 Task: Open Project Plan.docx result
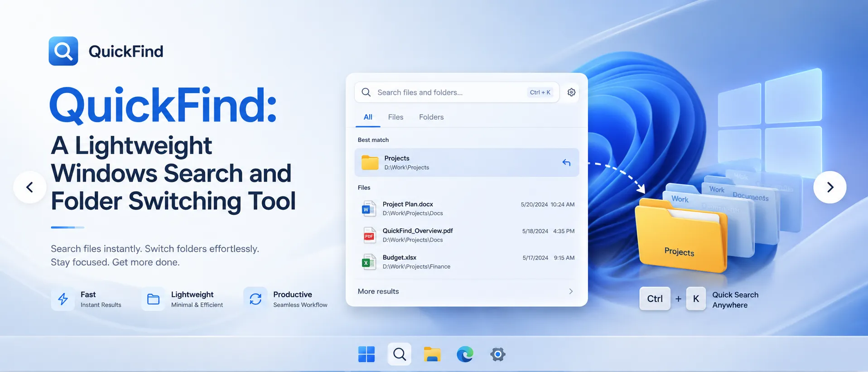[467, 209]
